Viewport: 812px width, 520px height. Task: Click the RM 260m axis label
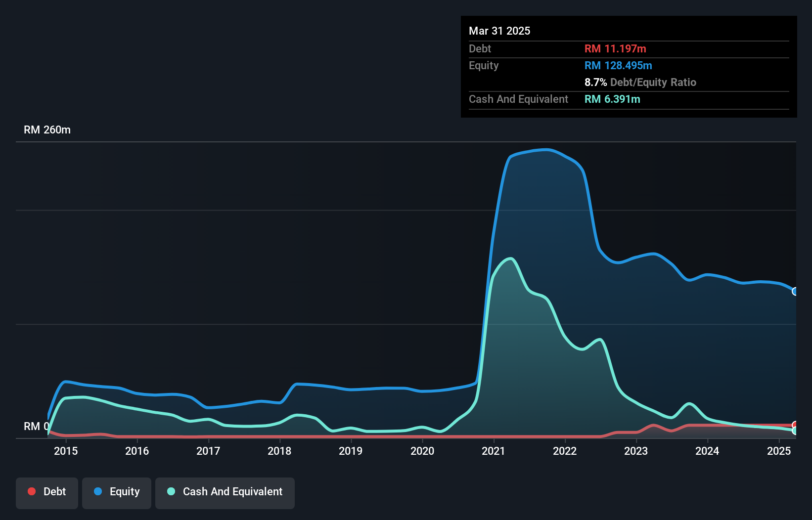pos(47,130)
